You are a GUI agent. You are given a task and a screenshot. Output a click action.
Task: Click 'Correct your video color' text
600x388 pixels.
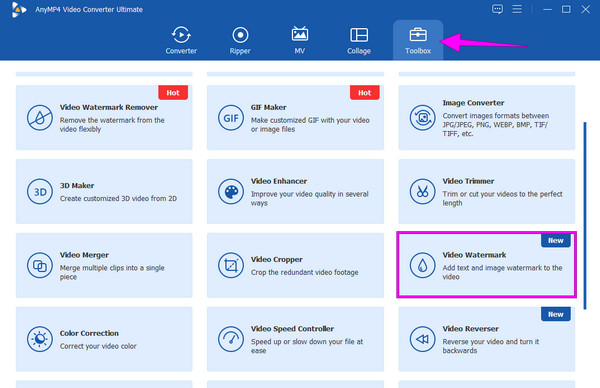pos(98,346)
